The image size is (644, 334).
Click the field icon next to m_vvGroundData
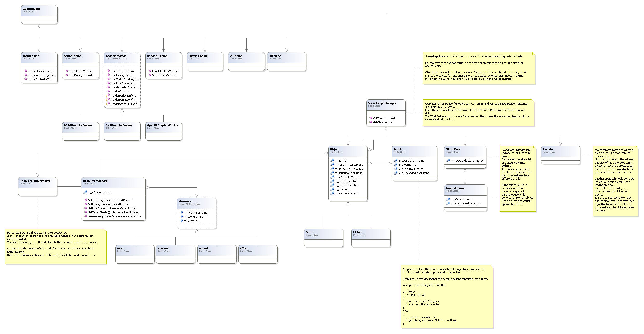(448, 161)
